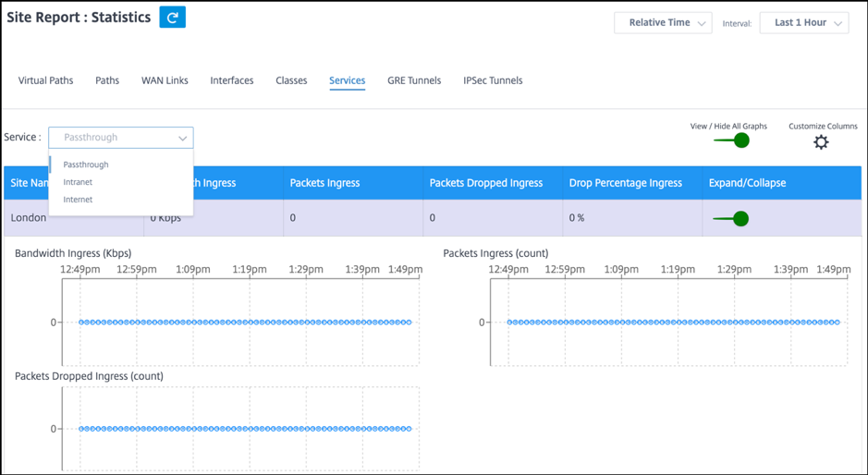
Task: Click the blue refresh icon button
Action: coord(172,18)
